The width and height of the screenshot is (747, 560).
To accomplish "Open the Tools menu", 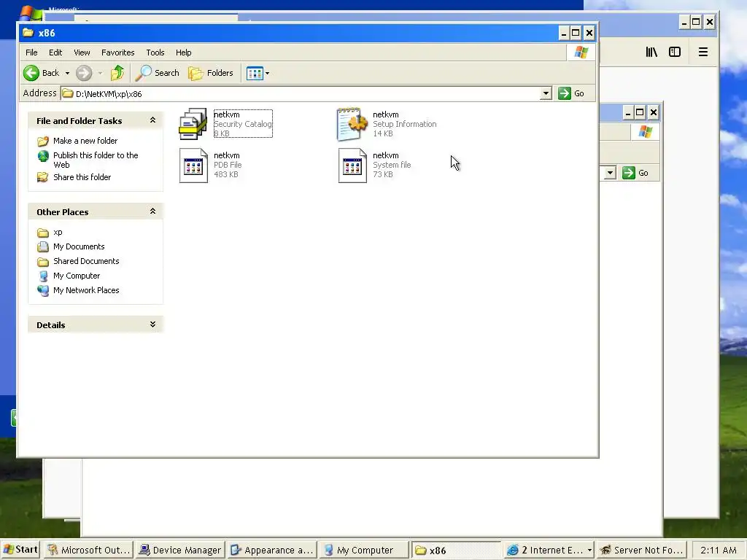I will (155, 52).
